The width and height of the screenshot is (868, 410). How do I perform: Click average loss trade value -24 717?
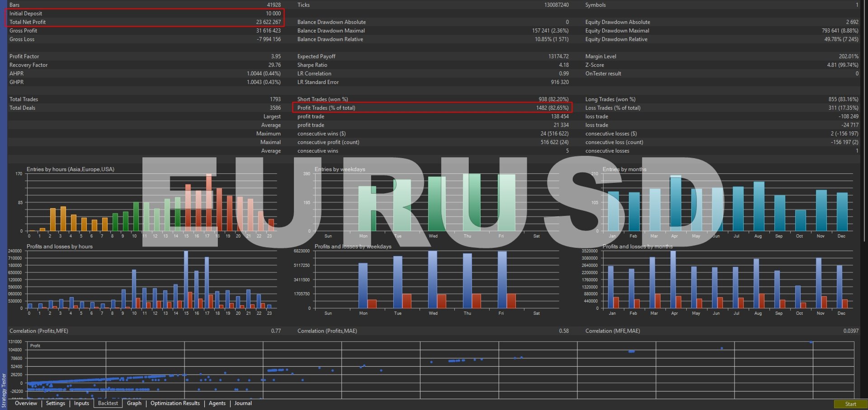850,125
